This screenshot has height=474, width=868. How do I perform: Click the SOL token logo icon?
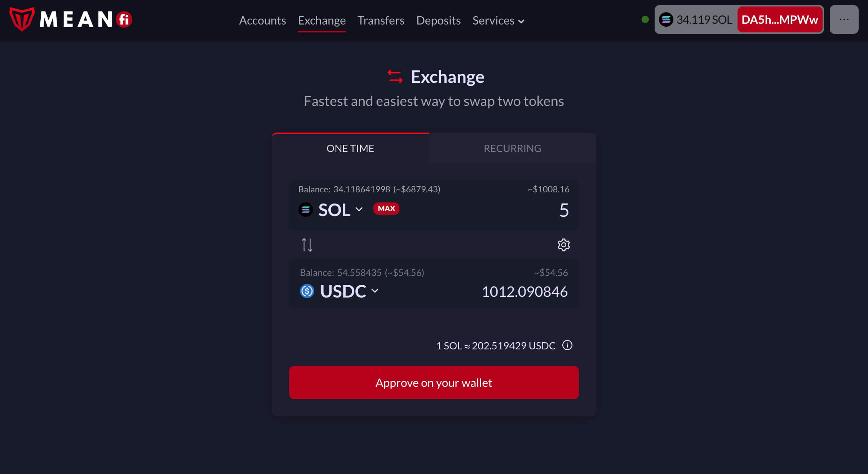tap(305, 209)
